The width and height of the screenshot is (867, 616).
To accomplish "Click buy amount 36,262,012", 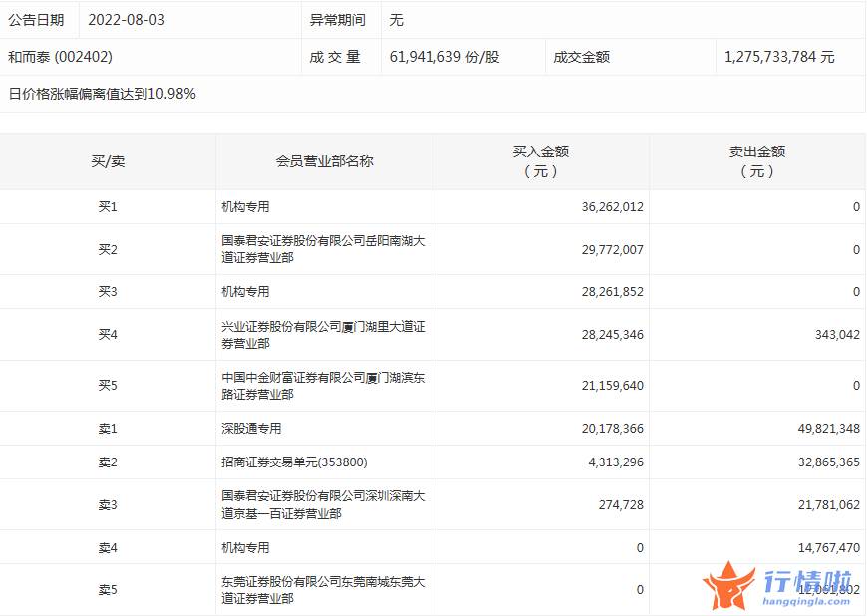I will click(613, 206).
